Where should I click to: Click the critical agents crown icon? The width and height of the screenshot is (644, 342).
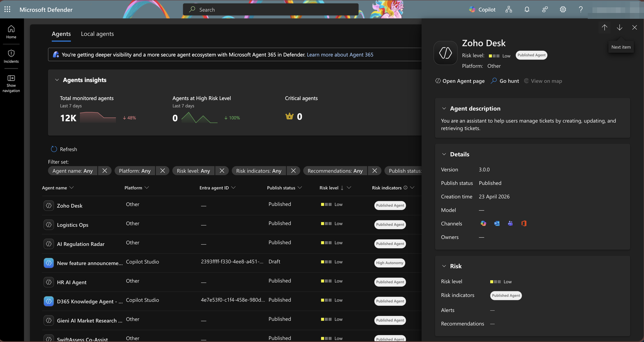click(x=289, y=116)
